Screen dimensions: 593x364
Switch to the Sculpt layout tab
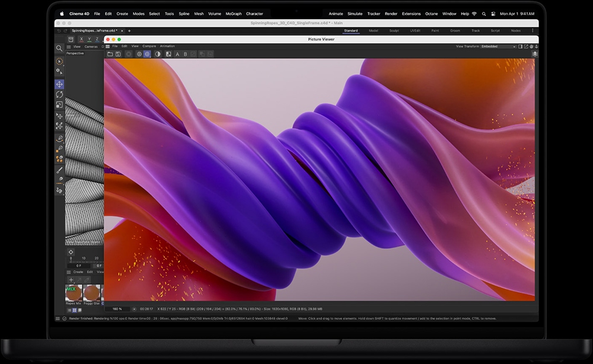tap(394, 30)
